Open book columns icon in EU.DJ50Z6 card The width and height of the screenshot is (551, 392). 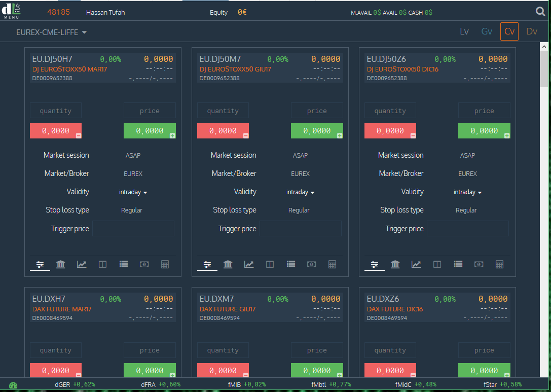pos(437,264)
